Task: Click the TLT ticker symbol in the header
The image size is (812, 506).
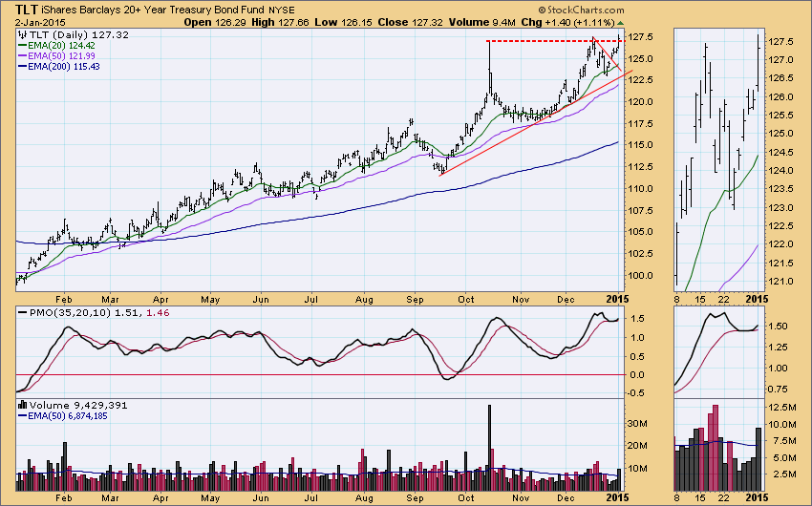Action: [26, 10]
